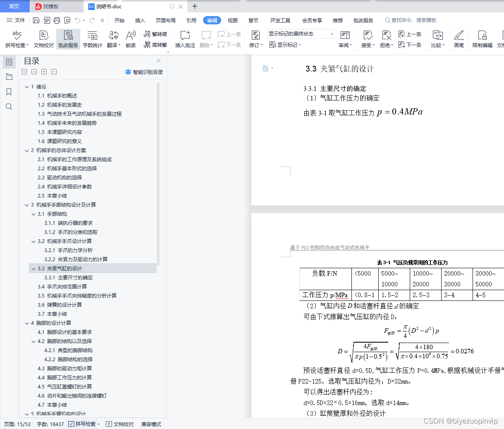This screenshot has height=429, width=504.
Task: Click the undo icon in quick access bar
Action: point(77,20)
